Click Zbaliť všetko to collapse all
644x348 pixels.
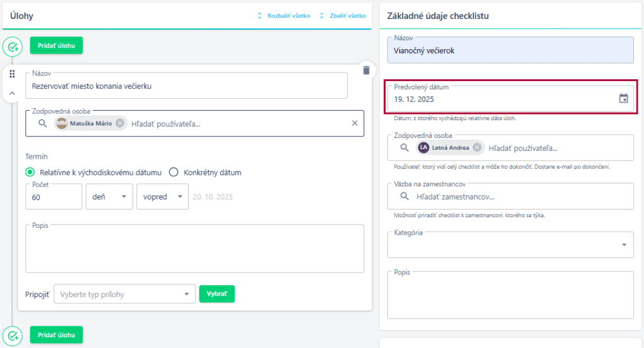point(342,16)
